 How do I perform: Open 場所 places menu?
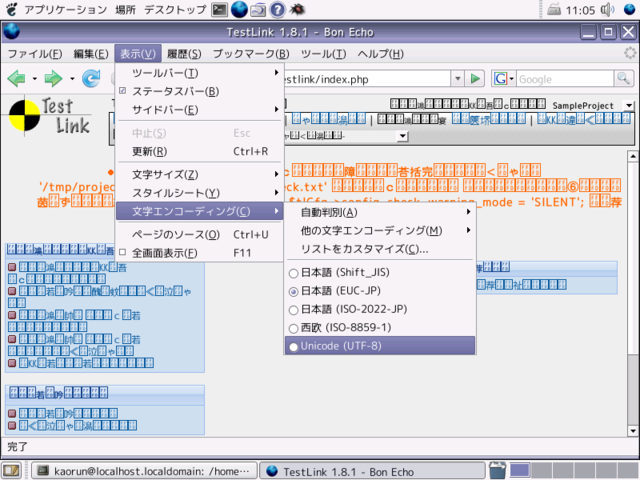[x=125, y=9]
